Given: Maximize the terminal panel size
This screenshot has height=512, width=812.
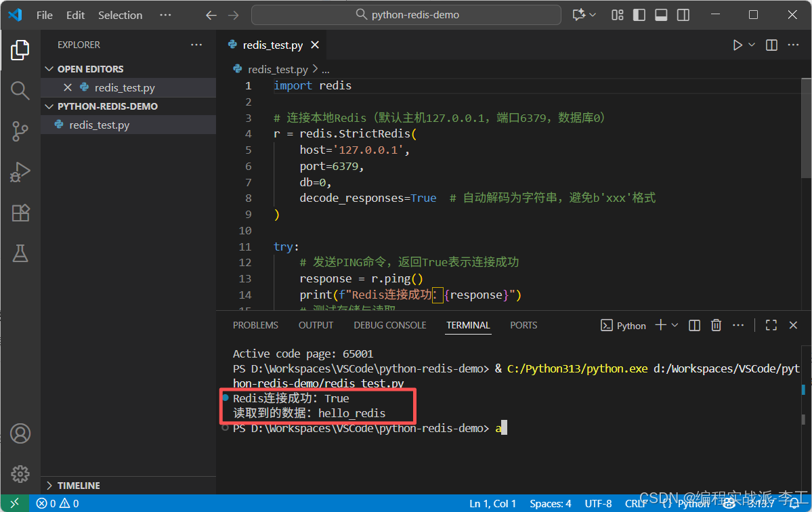Looking at the screenshot, I should coord(771,325).
